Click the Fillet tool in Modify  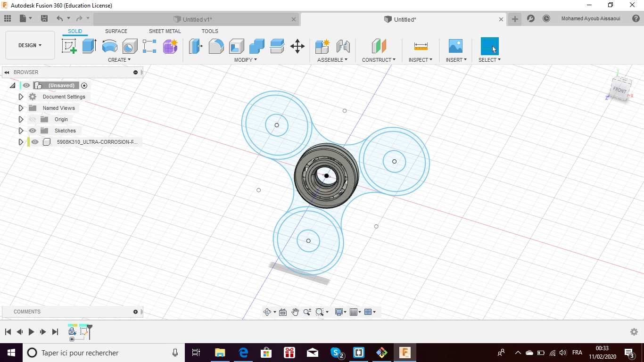(216, 46)
